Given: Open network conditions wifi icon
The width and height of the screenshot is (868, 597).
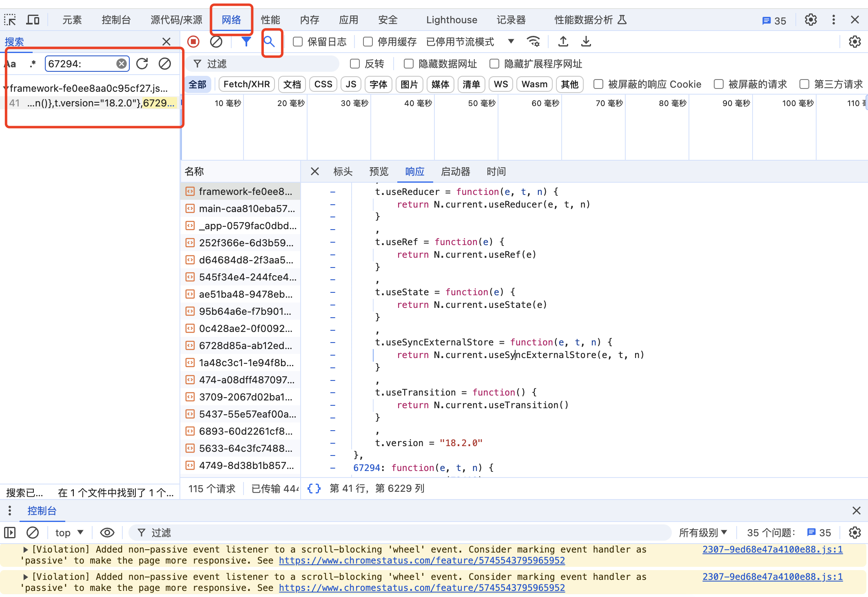Looking at the screenshot, I should [533, 42].
